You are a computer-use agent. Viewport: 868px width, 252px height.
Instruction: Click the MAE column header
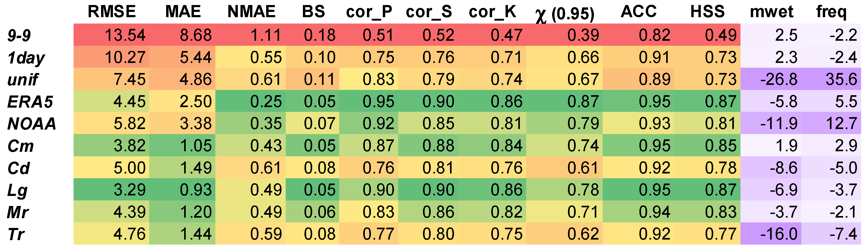(x=183, y=12)
